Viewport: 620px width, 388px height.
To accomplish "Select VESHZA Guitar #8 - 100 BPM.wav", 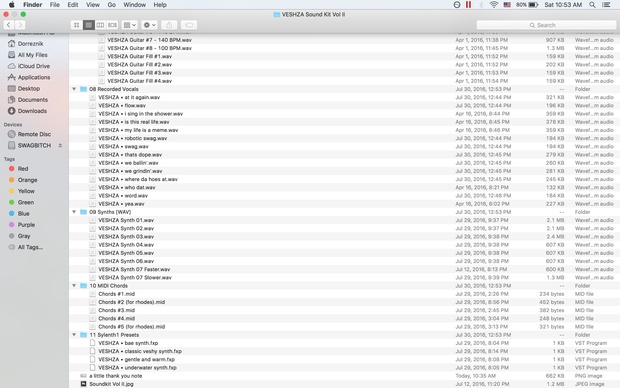I will [x=149, y=48].
